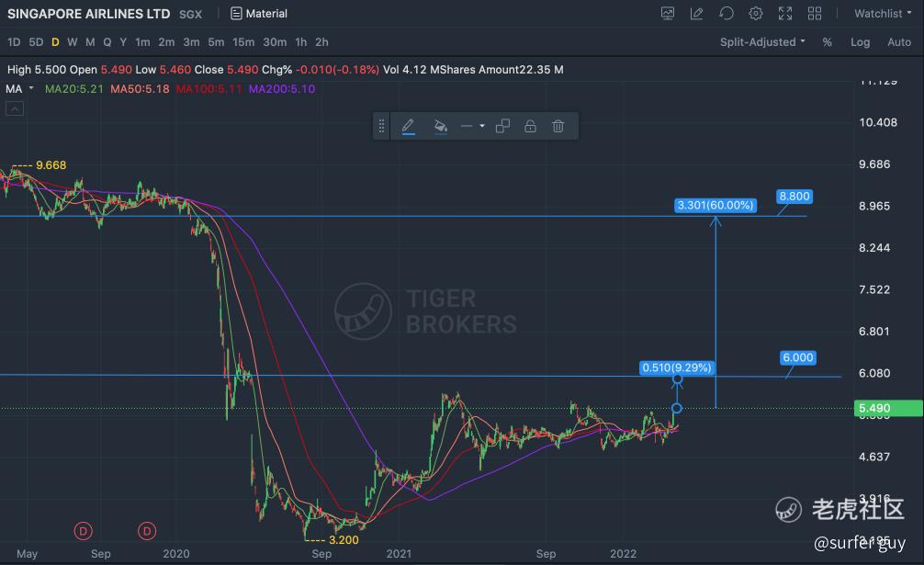
Task: Switch to quarterly Q timeframe
Action: click(x=107, y=42)
